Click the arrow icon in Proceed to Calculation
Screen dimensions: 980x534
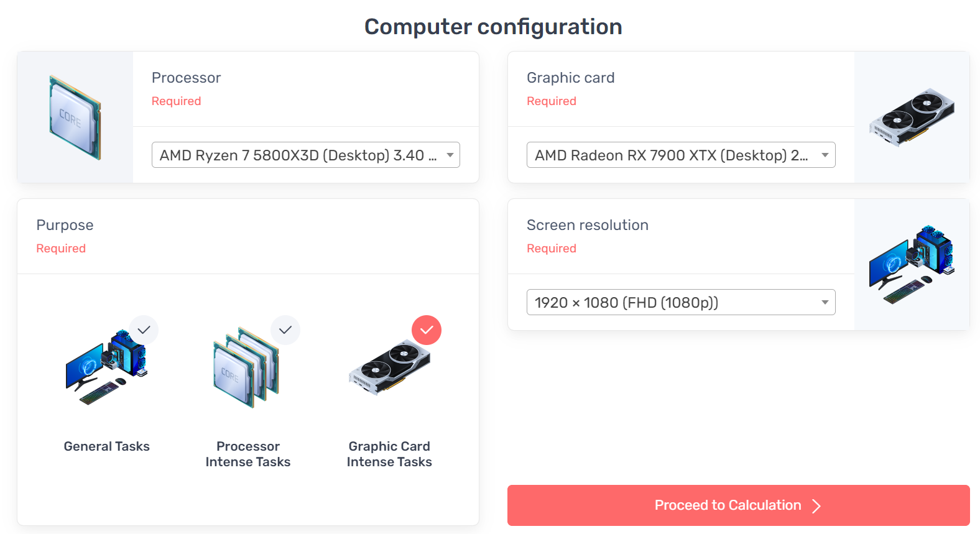click(816, 506)
